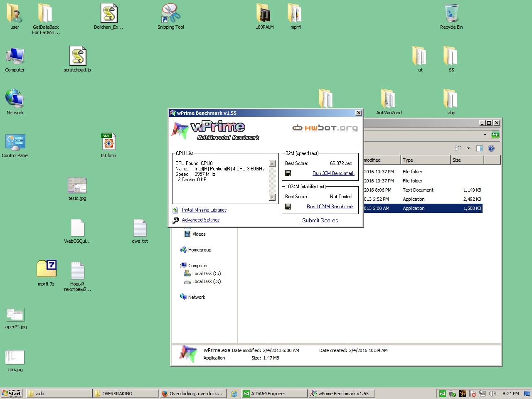532x399 pixels.
Task: Select the Network desktop icon
Action: [x=15, y=102]
